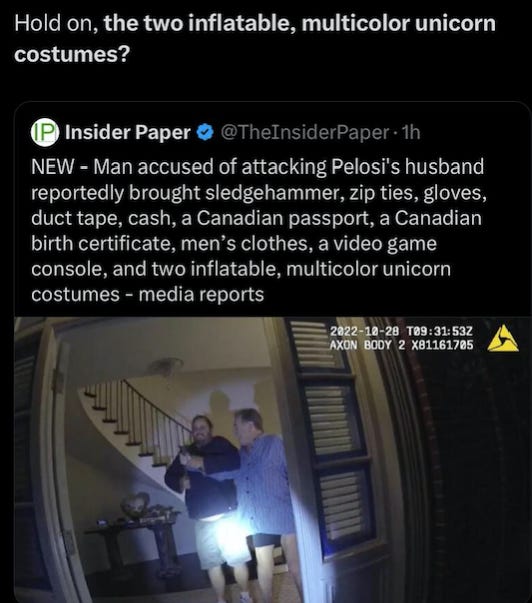Open the 1h timestamp of the quoted post
The width and height of the screenshot is (532, 603).
[411, 133]
